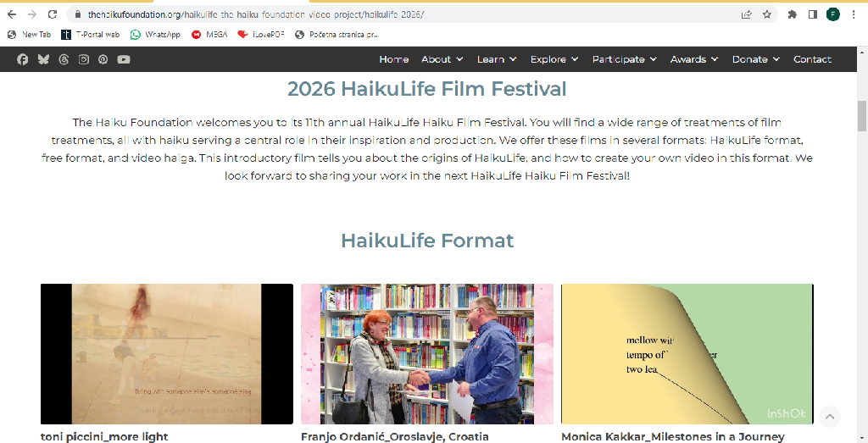Click the scroll-to-top arrow button

(x=829, y=417)
